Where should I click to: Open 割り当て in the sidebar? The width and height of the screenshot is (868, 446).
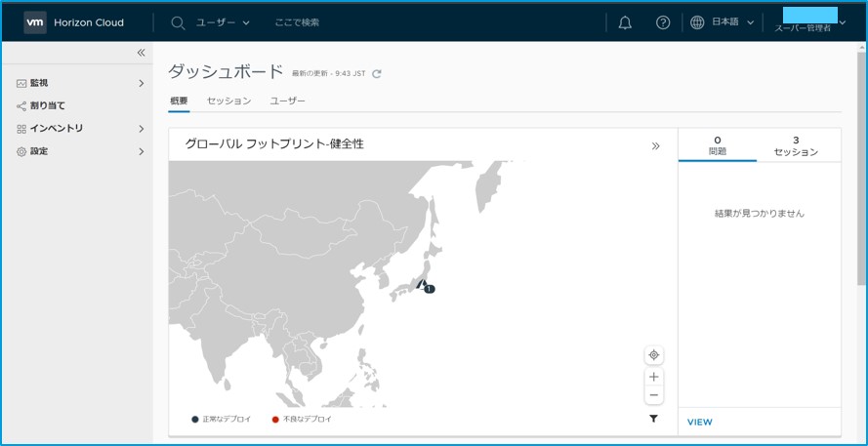(47, 105)
